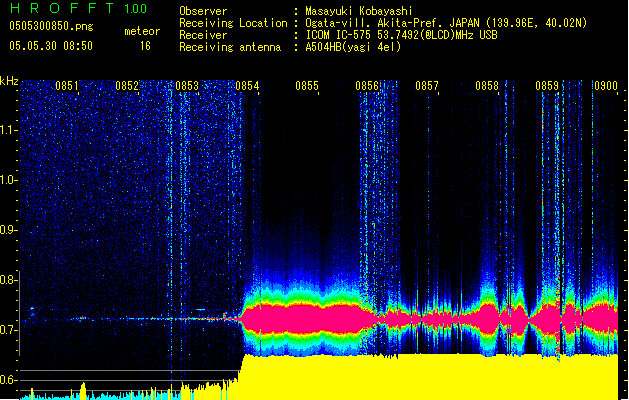
Task: Click the timestamp 05.05.30 08:50
Action: coord(51,46)
